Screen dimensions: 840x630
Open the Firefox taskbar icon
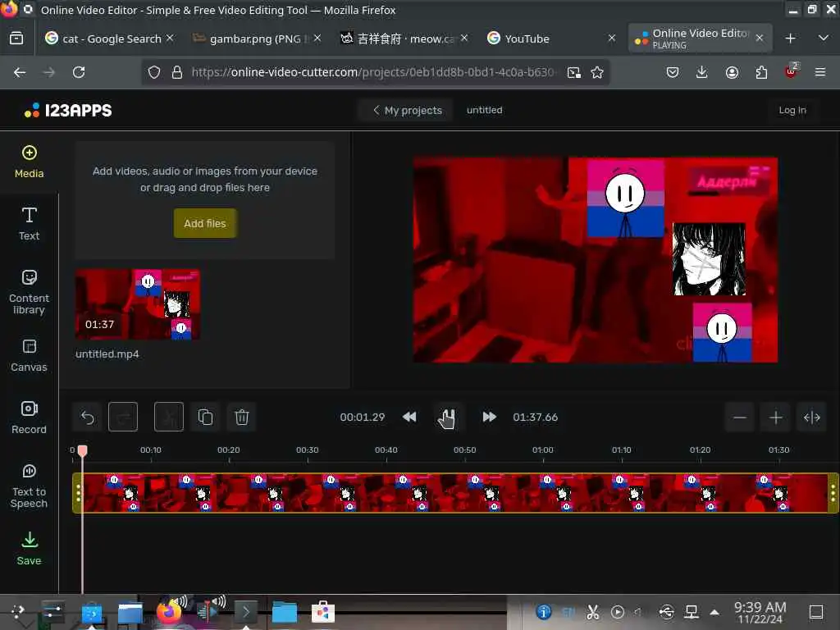pos(169,611)
